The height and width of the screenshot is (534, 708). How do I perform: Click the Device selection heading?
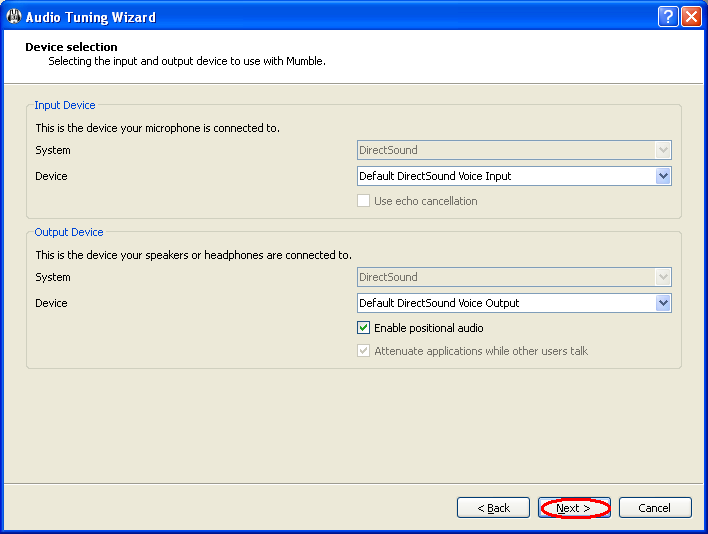pyautogui.click(x=71, y=47)
